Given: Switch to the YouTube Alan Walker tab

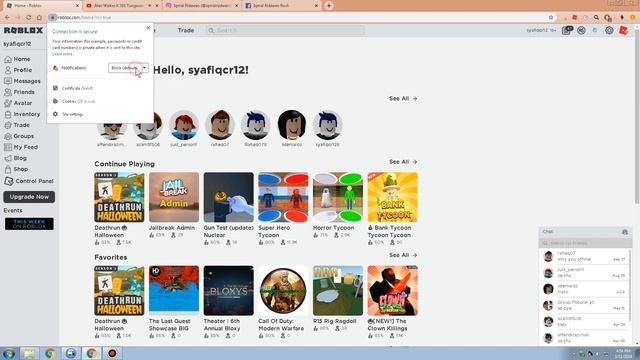Looking at the screenshot, I should tap(121, 6).
